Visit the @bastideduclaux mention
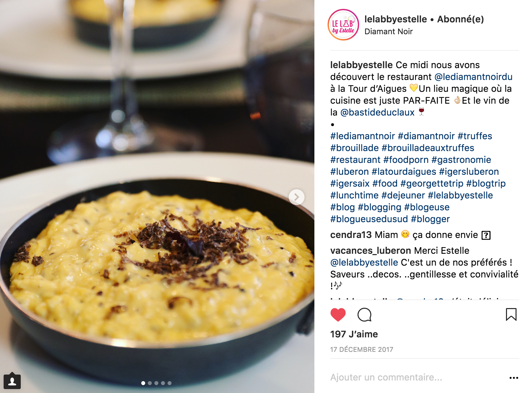The width and height of the screenshot is (532, 393). tap(377, 112)
